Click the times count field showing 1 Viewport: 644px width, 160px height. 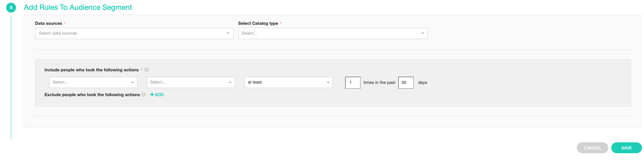pos(352,83)
